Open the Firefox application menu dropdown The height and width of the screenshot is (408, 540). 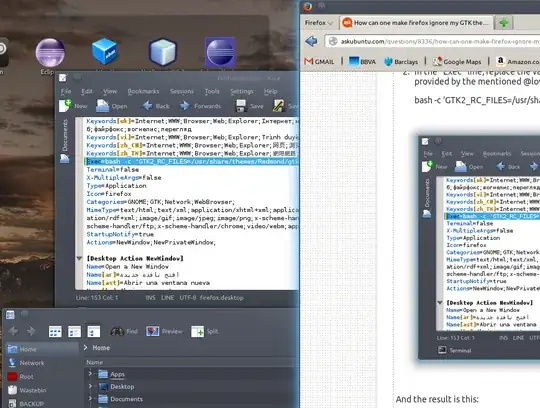pos(318,23)
